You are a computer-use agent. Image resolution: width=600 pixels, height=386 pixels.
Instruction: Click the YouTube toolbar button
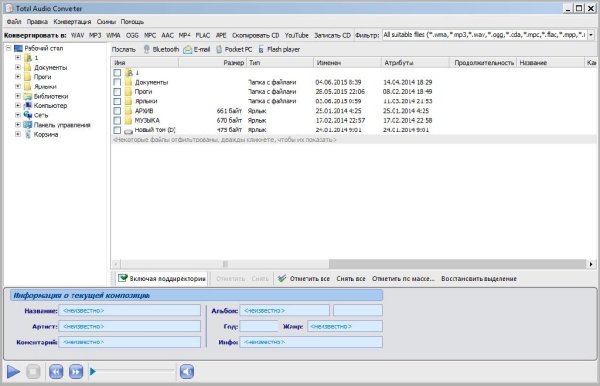[297, 35]
